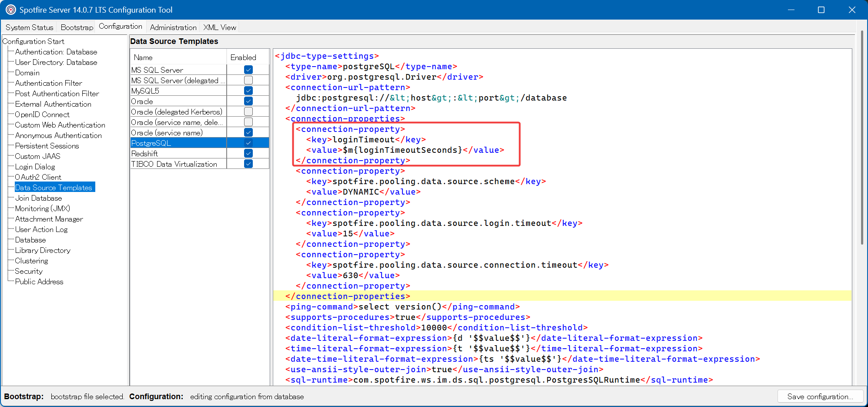
Task: Select the Security tree item
Action: click(x=29, y=271)
